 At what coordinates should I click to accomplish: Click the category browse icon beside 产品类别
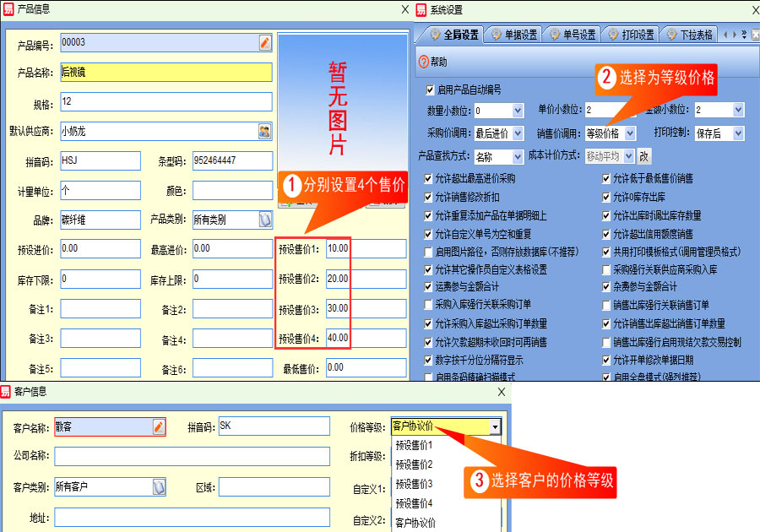264,220
